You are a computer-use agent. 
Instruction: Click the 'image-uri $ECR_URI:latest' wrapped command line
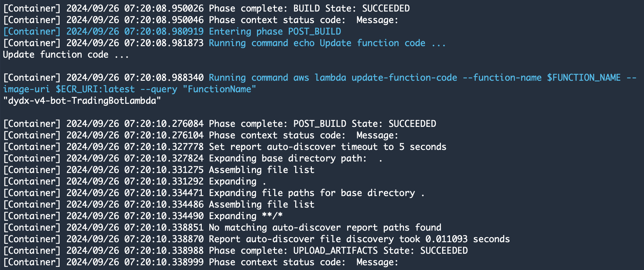click(129, 89)
